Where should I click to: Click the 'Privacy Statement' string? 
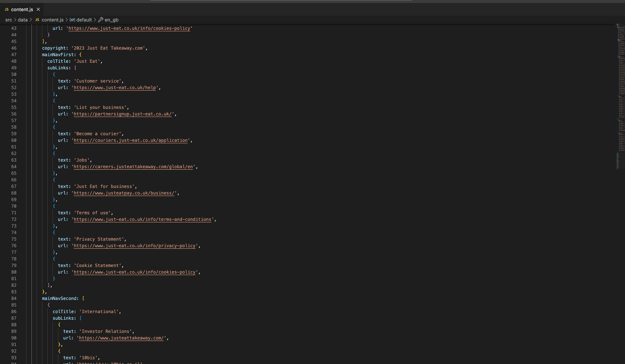click(99, 239)
